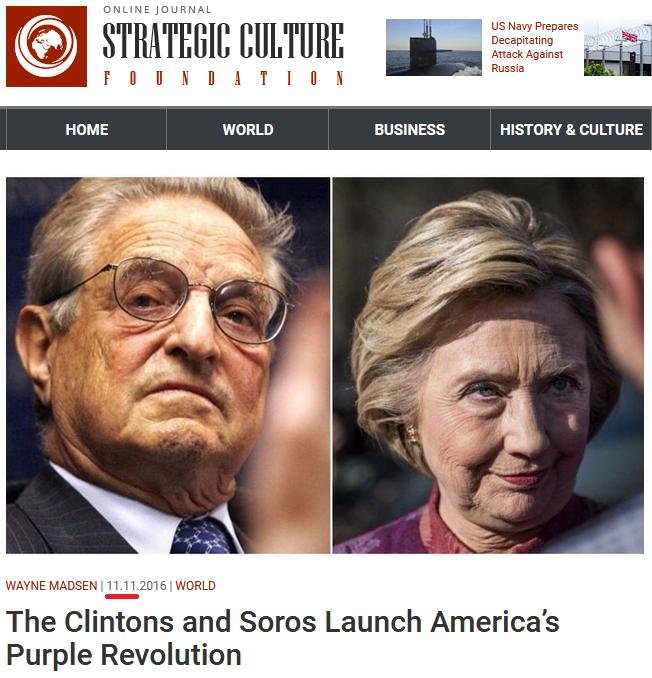Click the left portrait photo of the man with glasses
The width and height of the screenshot is (652, 678).
click(168, 365)
